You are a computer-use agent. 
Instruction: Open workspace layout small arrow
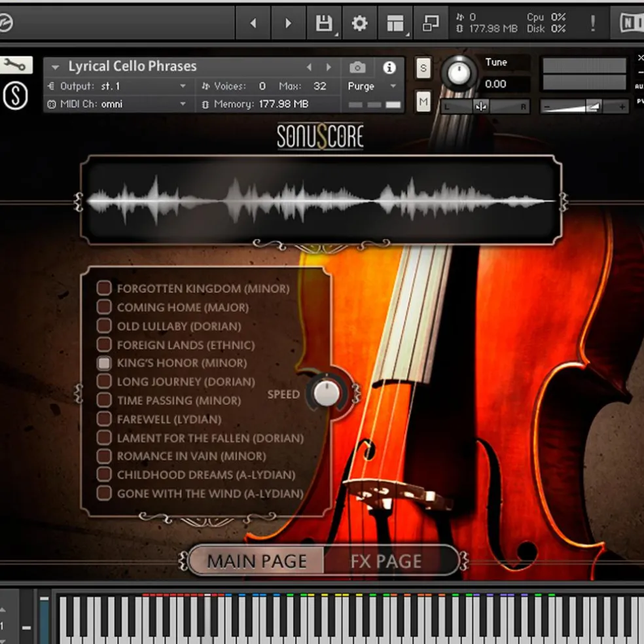click(x=408, y=35)
